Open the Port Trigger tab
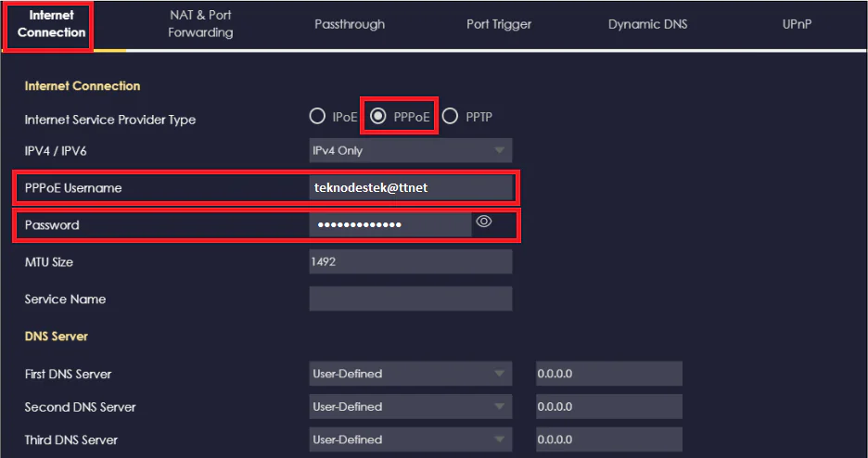This screenshot has width=868, height=458. coord(499,25)
